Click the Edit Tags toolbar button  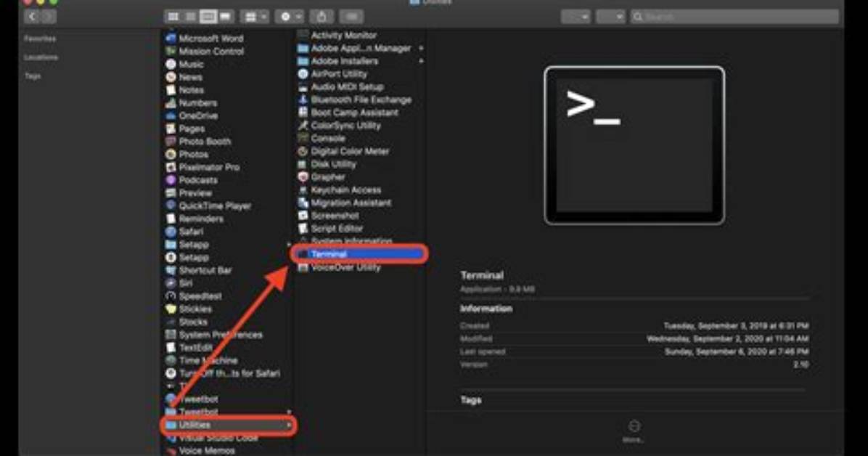[351, 17]
